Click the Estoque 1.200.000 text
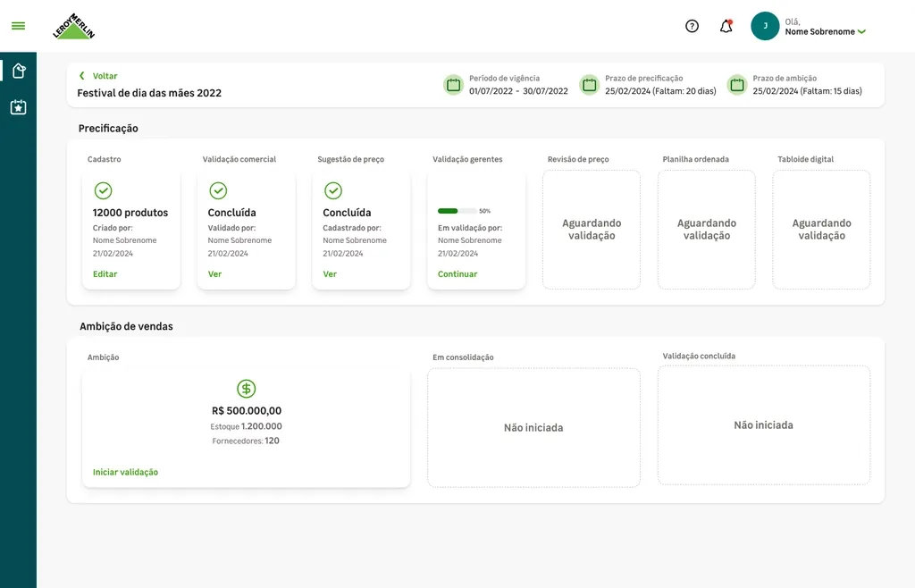This screenshot has width=915, height=588. pos(247,426)
